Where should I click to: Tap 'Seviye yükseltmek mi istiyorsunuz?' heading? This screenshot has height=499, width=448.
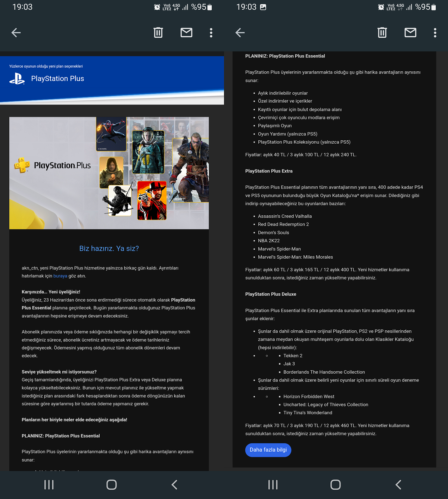pos(59,372)
